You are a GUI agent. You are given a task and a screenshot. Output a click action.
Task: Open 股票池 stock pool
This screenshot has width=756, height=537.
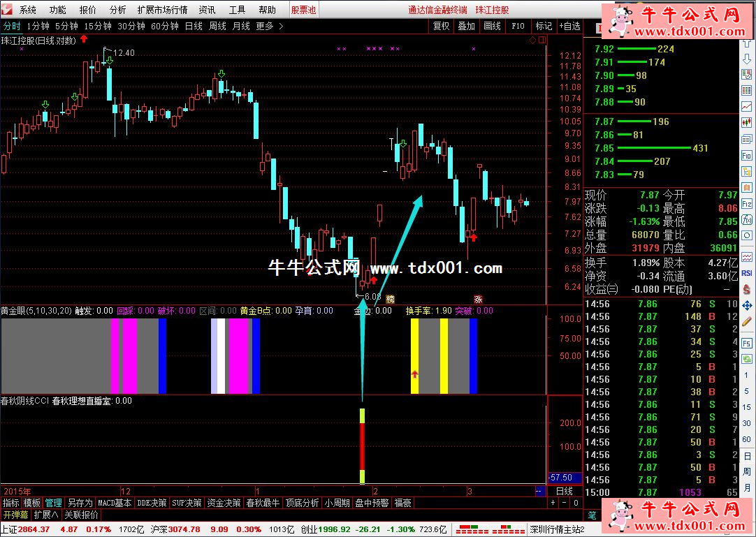coord(303,10)
